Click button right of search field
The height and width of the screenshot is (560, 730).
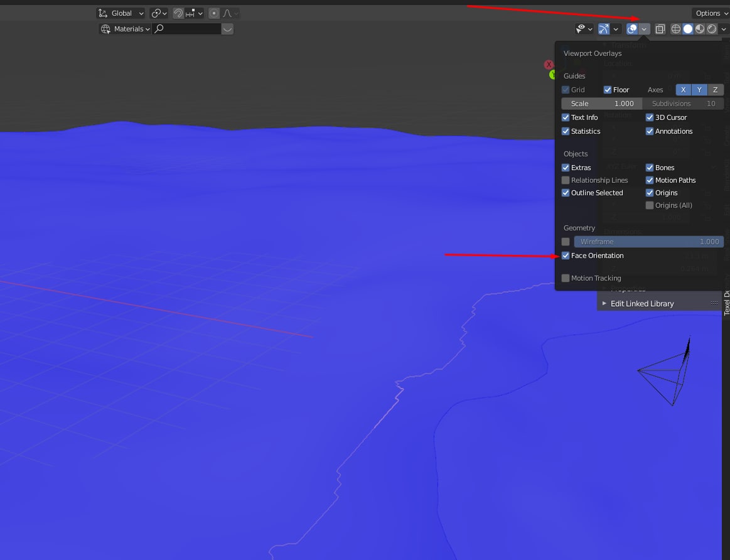pos(227,29)
